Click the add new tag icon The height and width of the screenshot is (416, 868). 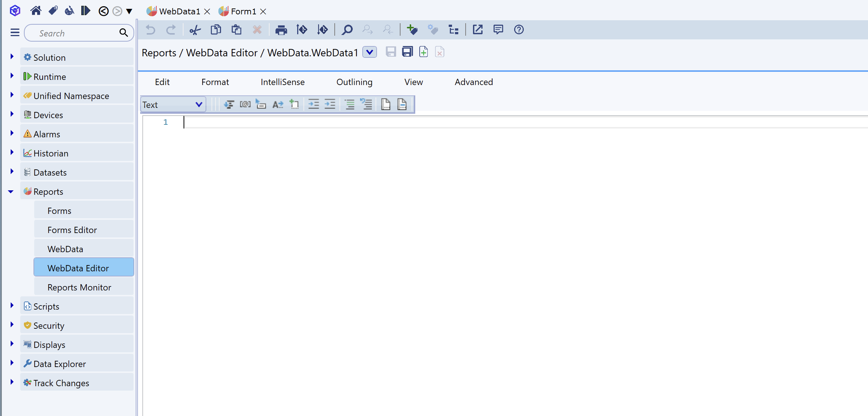click(412, 30)
